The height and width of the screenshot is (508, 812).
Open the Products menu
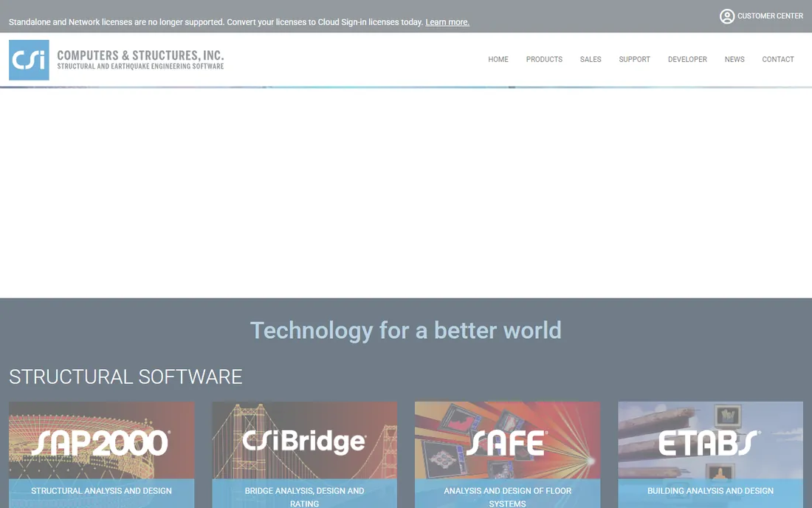point(544,60)
